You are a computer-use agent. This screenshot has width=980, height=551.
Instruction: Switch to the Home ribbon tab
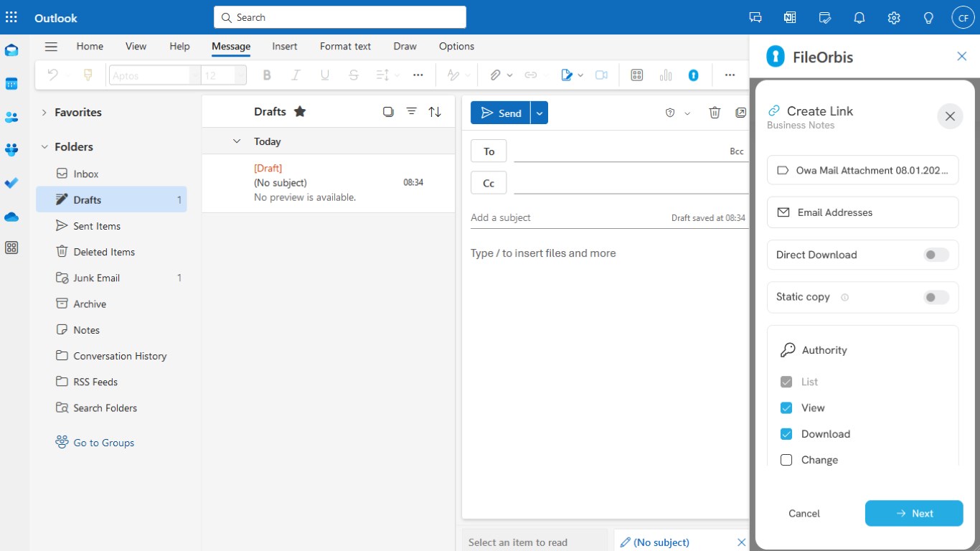(90, 46)
